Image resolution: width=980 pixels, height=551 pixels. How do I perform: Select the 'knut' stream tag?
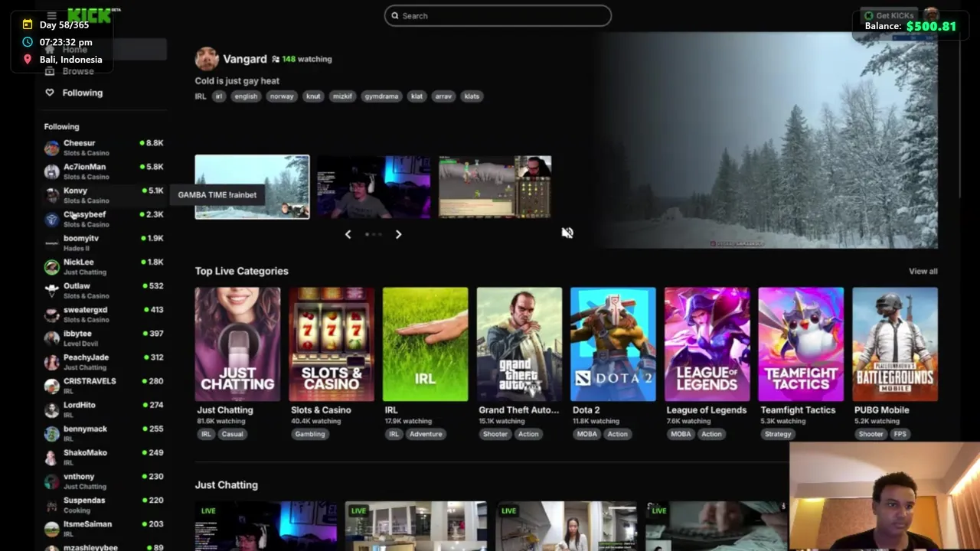(313, 96)
